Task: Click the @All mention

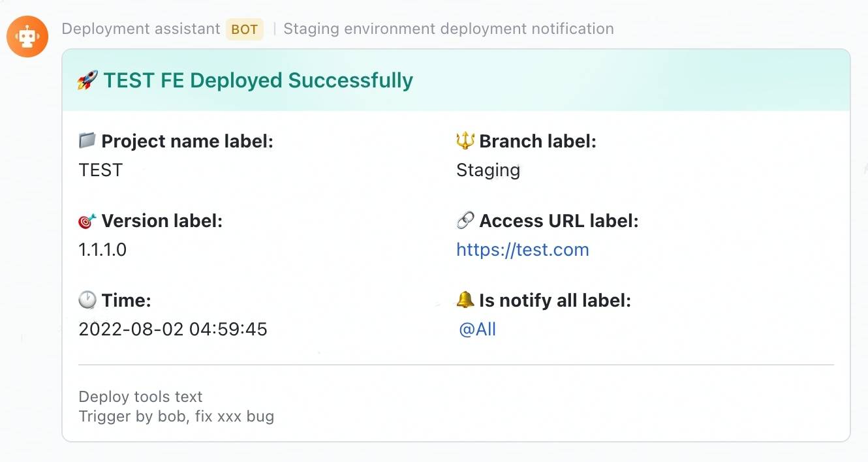Action: pos(478,330)
